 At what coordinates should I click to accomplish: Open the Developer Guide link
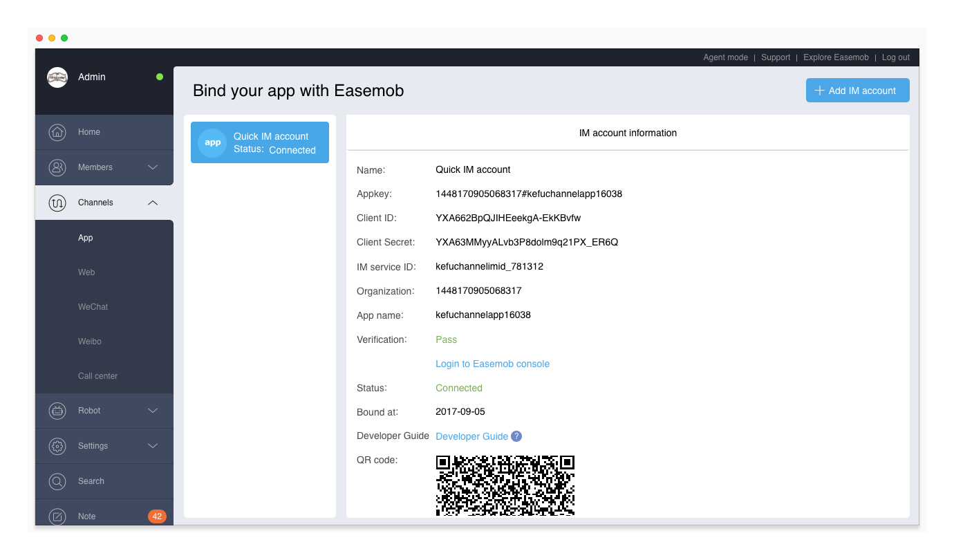pos(471,436)
